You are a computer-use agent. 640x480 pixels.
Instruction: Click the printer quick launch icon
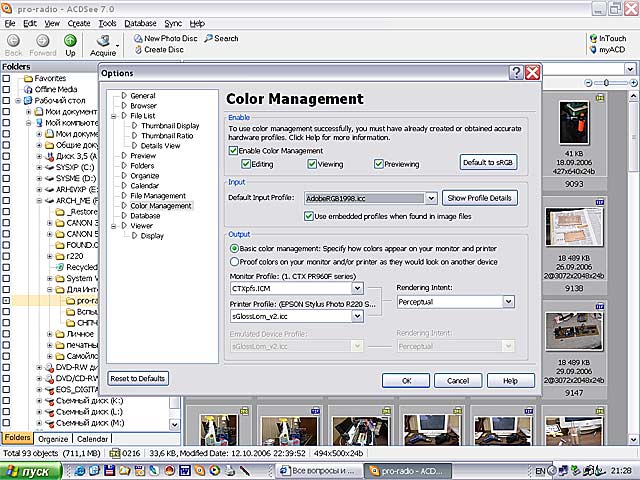tap(230, 471)
